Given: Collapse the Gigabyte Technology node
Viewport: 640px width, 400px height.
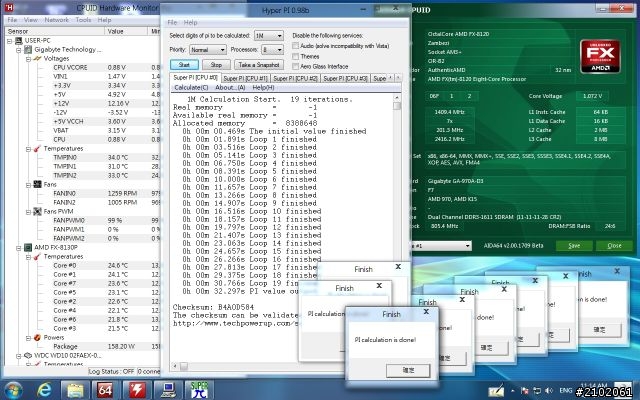Looking at the screenshot, I should click(19, 50).
